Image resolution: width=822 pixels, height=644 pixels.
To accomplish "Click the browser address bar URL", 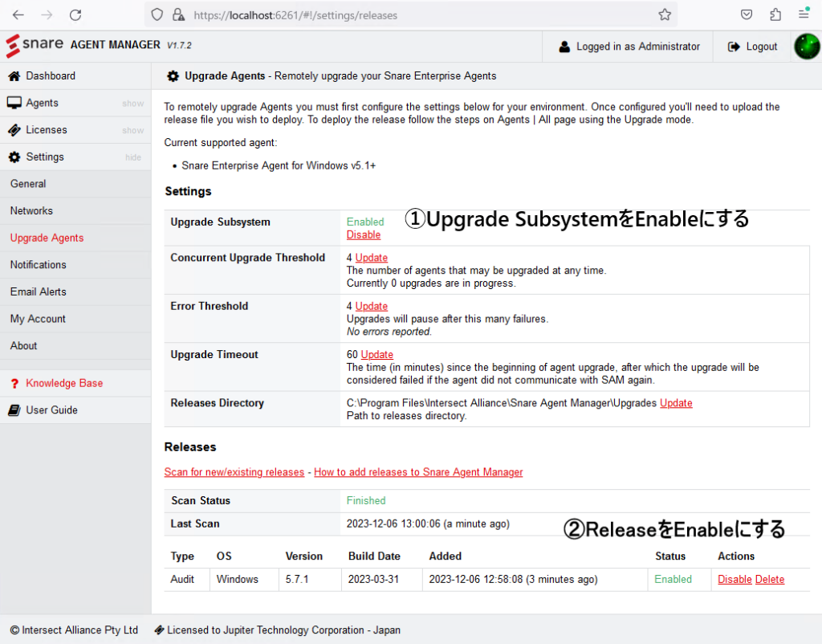I will [x=295, y=15].
